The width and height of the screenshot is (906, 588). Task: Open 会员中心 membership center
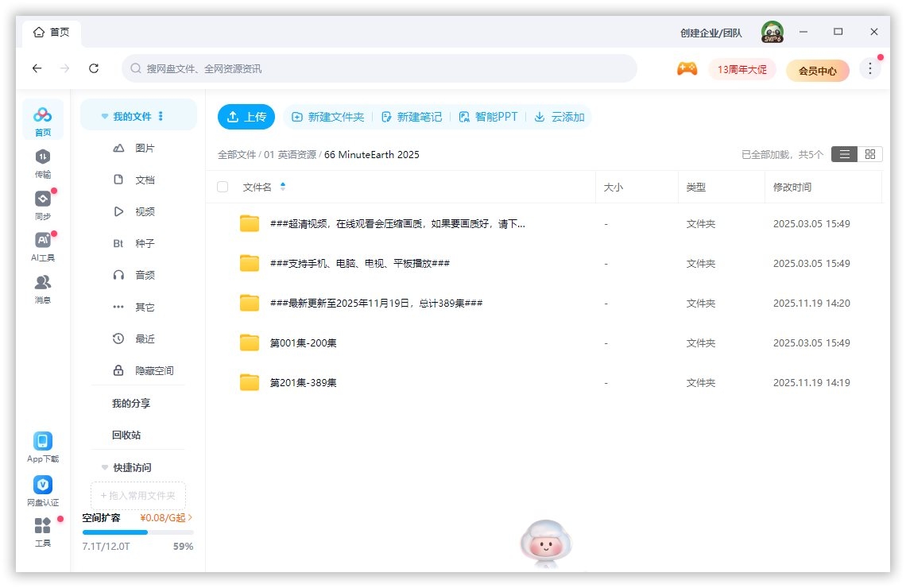[818, 70]
